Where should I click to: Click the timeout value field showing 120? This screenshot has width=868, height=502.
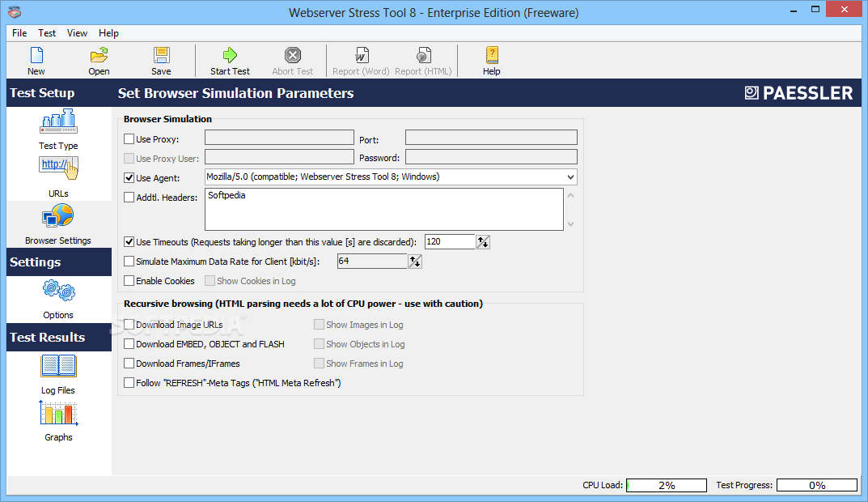click(x=450, y=241)
